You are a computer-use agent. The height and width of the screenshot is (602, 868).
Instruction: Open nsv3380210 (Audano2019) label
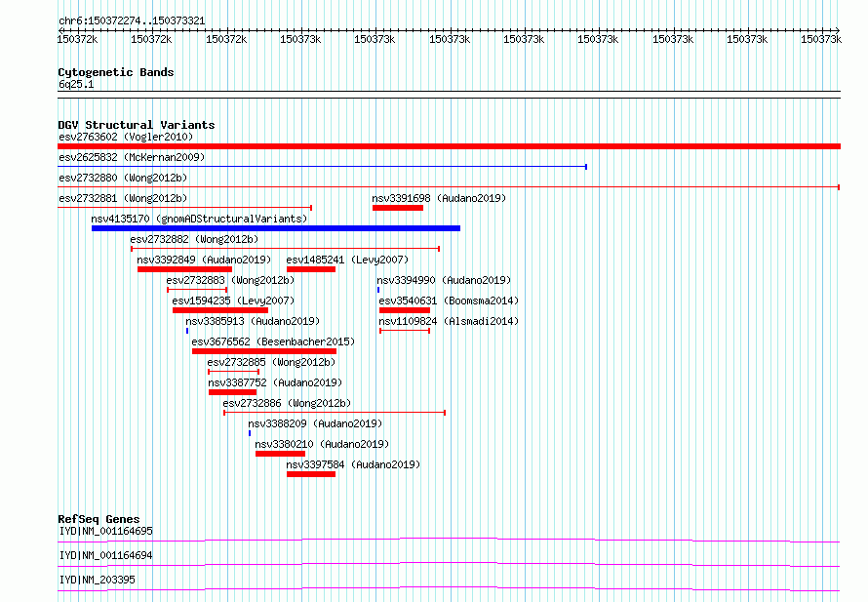coord(322,444)
